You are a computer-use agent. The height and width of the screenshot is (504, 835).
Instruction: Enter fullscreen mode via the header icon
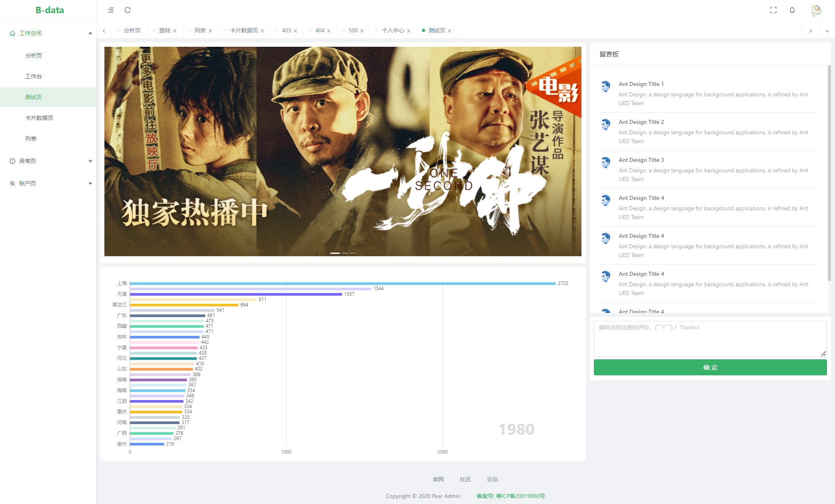(x=773, y=10)
